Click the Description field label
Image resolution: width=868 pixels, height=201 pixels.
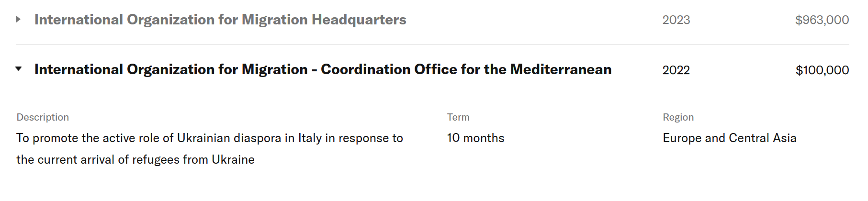pos(43,117)
